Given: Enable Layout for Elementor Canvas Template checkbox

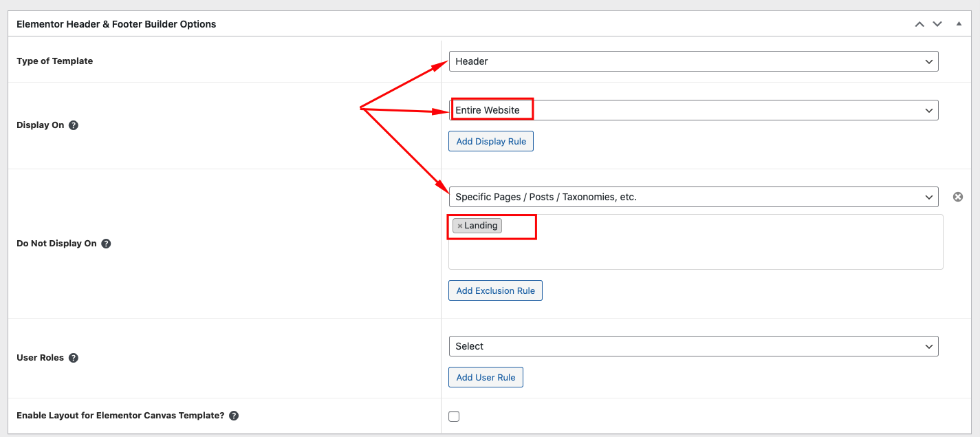Looking at the screenshot, I should pos(454,416).
